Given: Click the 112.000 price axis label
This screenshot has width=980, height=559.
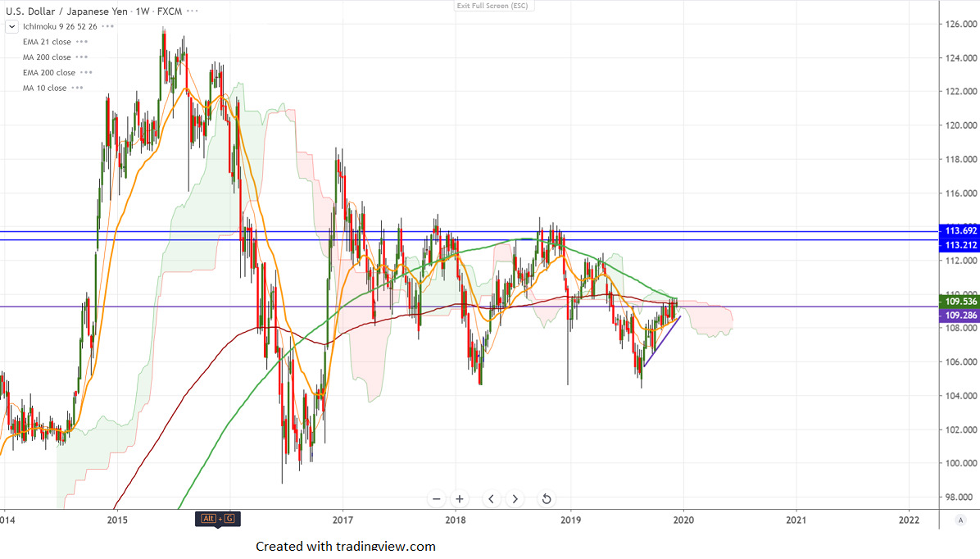Looking at the screenshot, I should (960, 261).
